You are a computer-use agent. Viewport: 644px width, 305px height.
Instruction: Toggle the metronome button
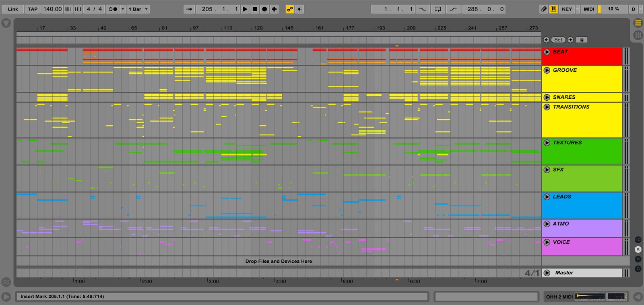click(x=113, y=9)
